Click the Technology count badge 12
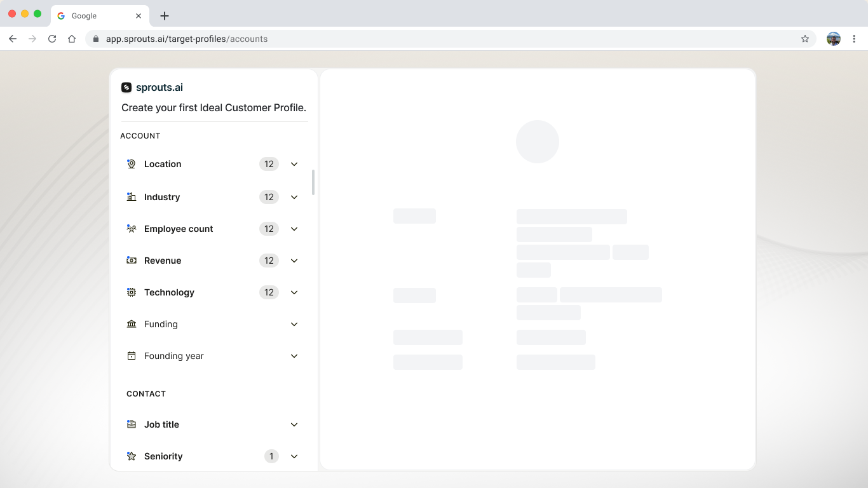868x488 pixels. tap(269, 292)
